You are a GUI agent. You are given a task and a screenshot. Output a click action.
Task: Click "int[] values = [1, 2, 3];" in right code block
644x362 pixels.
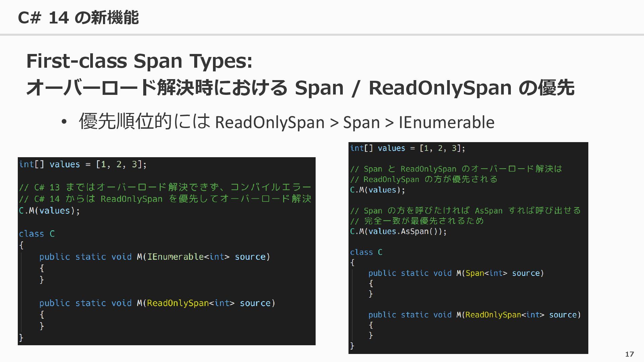pos(408,148)
